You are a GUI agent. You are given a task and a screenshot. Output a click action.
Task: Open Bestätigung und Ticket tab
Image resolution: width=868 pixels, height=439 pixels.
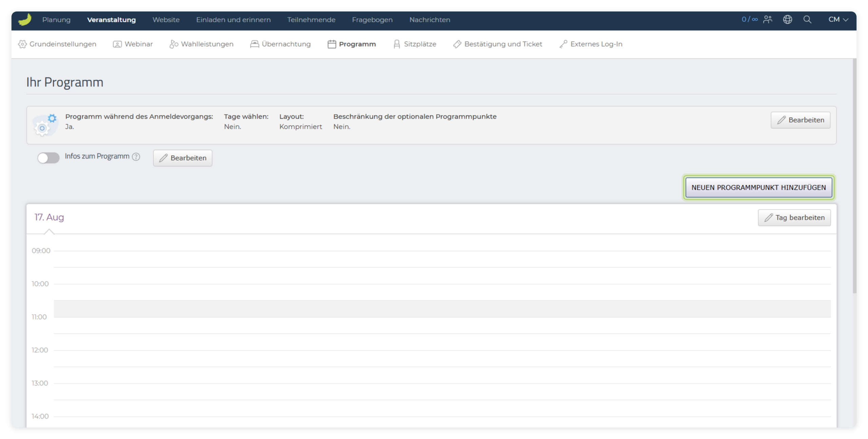click(497, 44)
